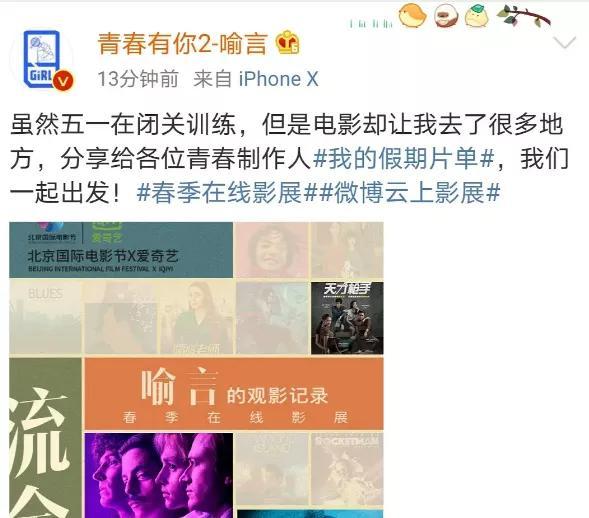Click the chick with green leaf hat

(477, 15)
